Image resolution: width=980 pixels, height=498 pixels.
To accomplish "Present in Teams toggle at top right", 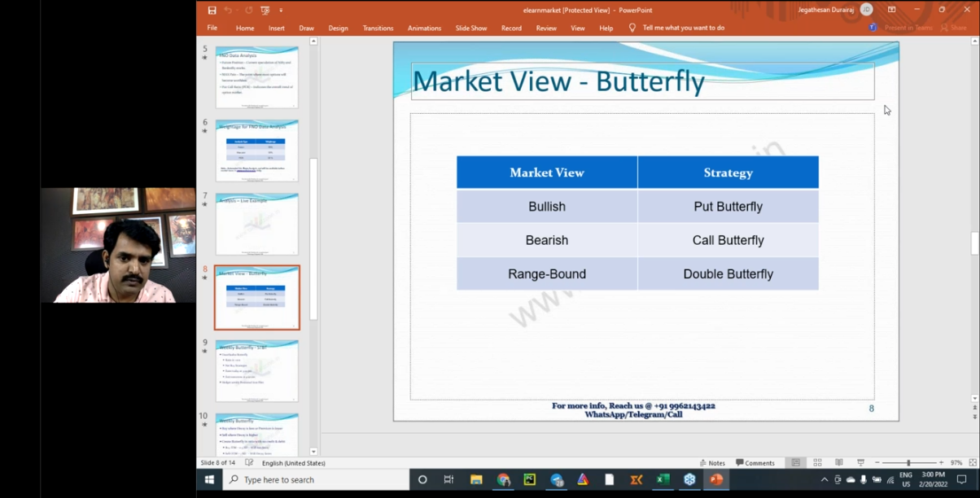I will click(908, 27).
